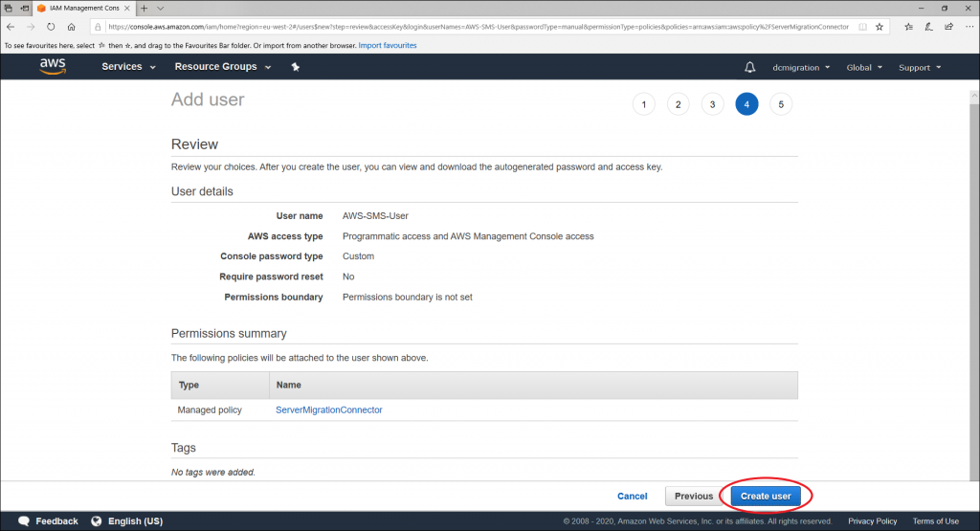
Task: Open a new browser tab
Action: [x=144, y=8]
